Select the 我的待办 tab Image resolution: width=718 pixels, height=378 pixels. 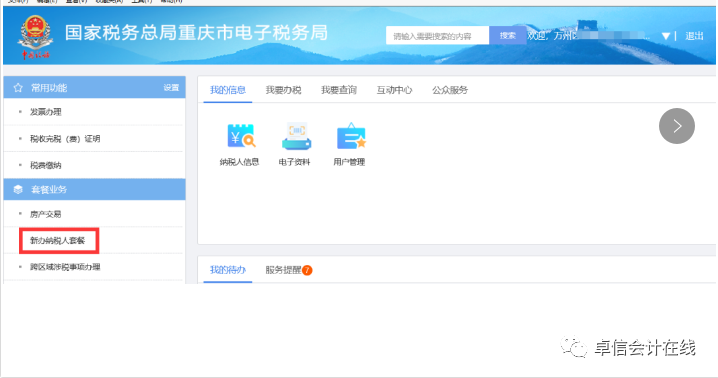(x=228, y=270)
